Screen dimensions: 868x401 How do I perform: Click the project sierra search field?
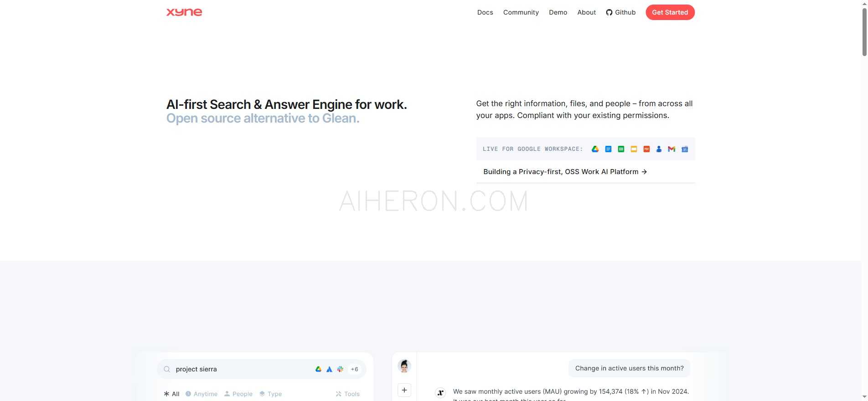[261, 369]
